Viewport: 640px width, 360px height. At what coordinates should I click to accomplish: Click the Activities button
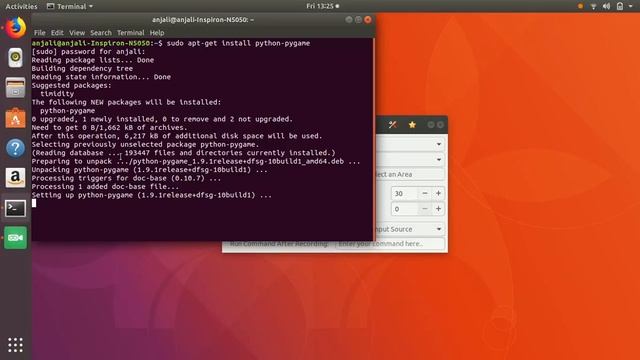(x=21, y=6)
